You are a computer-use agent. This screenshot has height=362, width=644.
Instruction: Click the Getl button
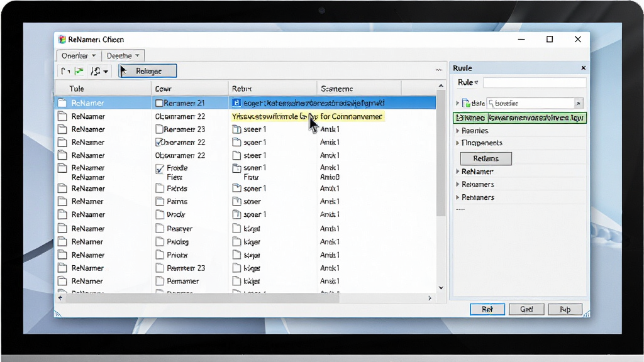(x=526, y=309)
